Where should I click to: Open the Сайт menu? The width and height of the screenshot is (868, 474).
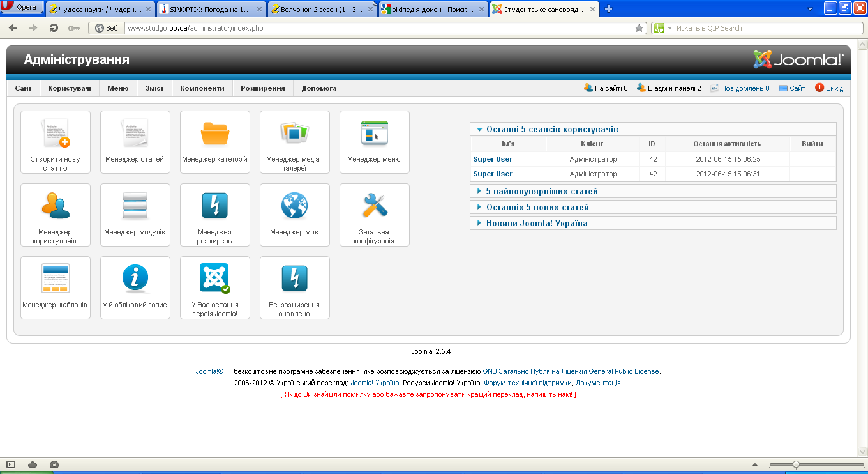pos(23,88)
